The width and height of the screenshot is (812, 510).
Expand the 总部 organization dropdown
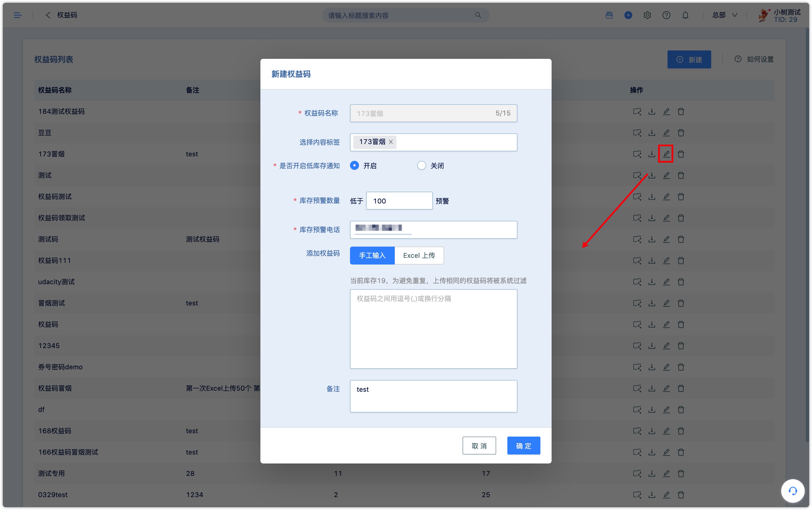pyautogui.click(x=725, y=15)
